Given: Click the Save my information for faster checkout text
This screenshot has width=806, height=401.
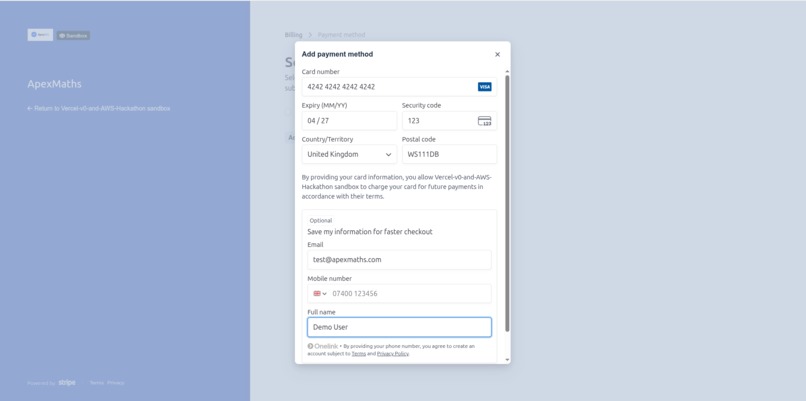Looking at the screenshot, I should tap(370, 232).
